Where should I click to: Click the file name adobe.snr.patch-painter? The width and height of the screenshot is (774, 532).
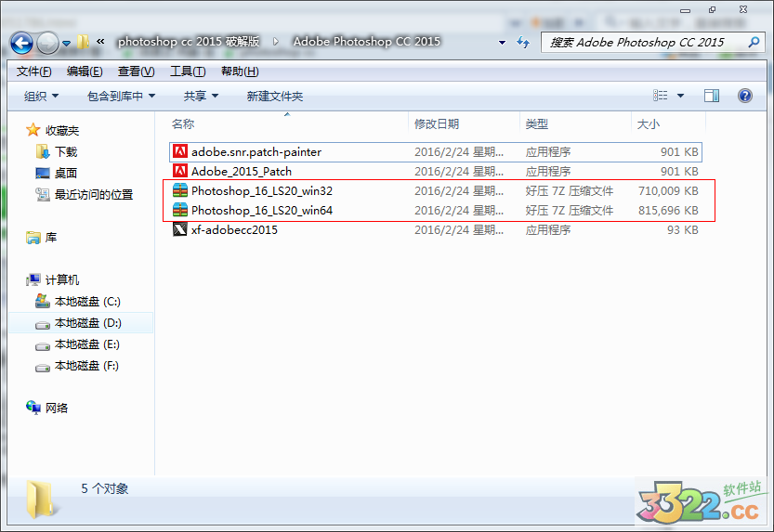point(256,152)
